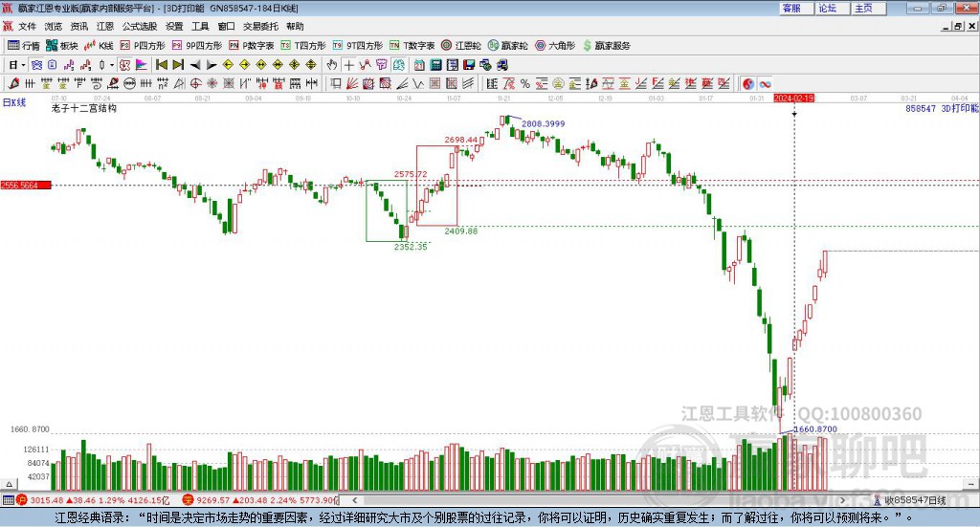Click the horizontal scrollbar right arrow
The width and height of the screenshot is (980, 527).
pyautogui.click(x=842, y=499)
